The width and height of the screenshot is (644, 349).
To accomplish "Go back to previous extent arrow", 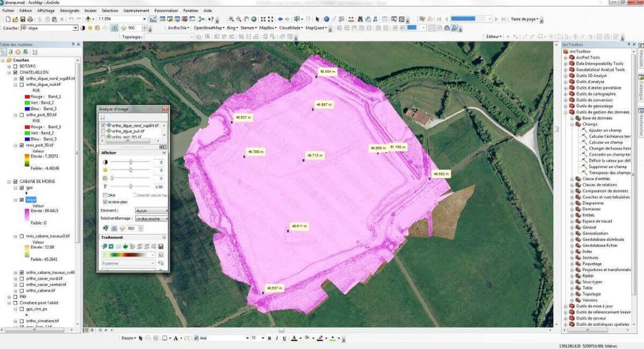I will (280, 19).
